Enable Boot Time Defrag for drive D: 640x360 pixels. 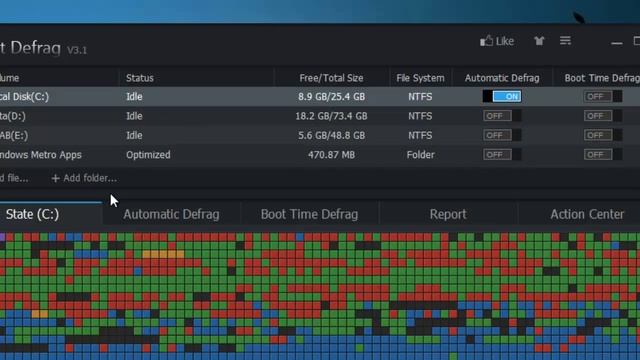(603, 116)
